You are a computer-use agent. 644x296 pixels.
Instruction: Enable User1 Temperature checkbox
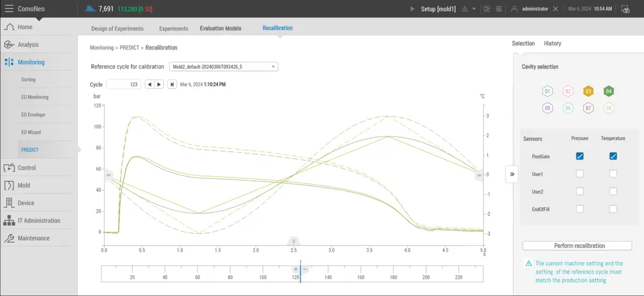613,174
